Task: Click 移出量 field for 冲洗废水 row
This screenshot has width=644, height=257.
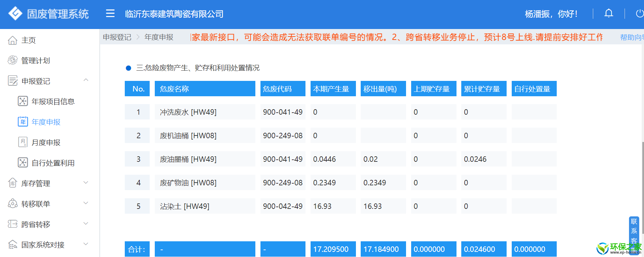Action: pyautogui.click(x=383, y=112)
